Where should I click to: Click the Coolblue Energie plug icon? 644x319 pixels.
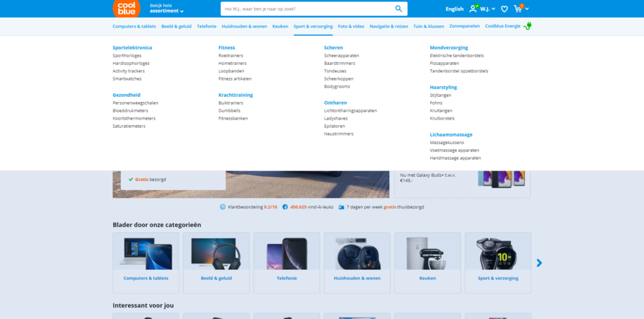528,26
